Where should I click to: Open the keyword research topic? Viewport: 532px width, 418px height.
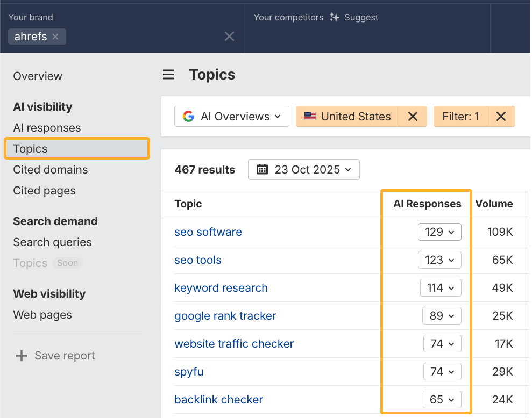(x=221, y=287)
